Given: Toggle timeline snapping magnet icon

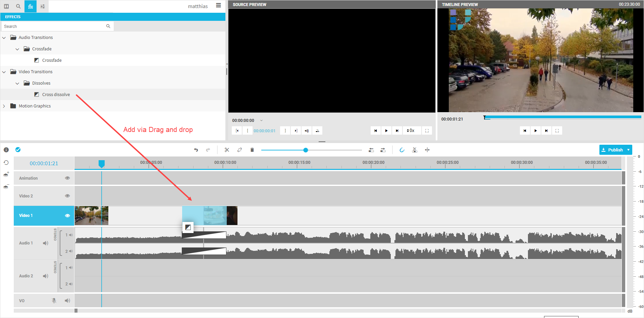Looking at the screenshot, I should click(402, 150).
